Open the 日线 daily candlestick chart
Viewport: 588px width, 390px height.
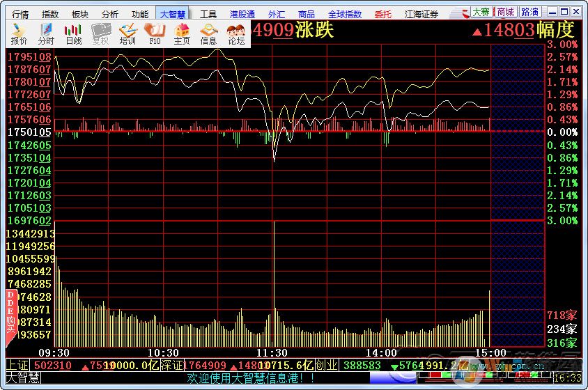(73, 33)
